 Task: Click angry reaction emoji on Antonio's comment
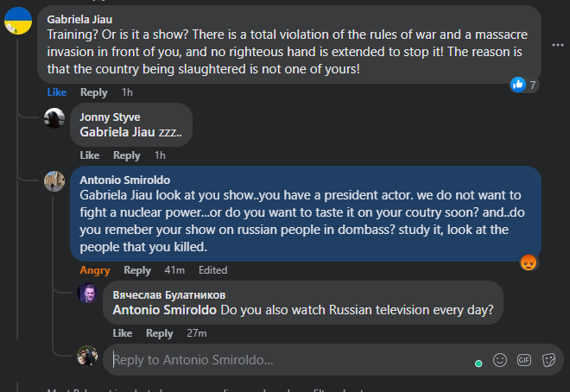pos(529,262)
